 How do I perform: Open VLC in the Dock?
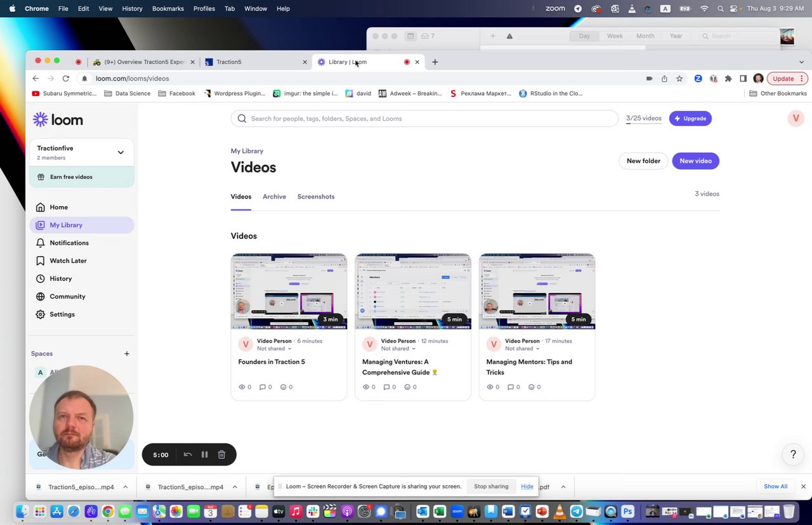[x=559, y=512]
